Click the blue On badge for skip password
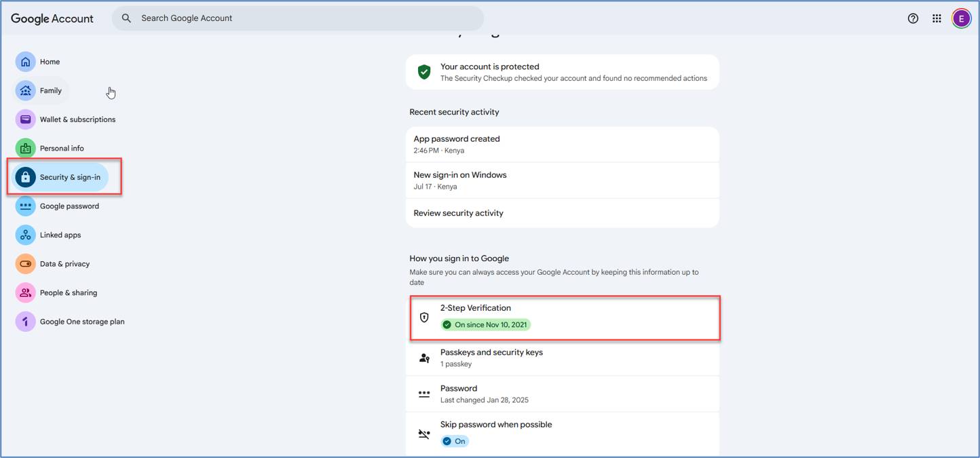Image resolution: width=980 pixels, height=458 pixels. tap(455, 441)
